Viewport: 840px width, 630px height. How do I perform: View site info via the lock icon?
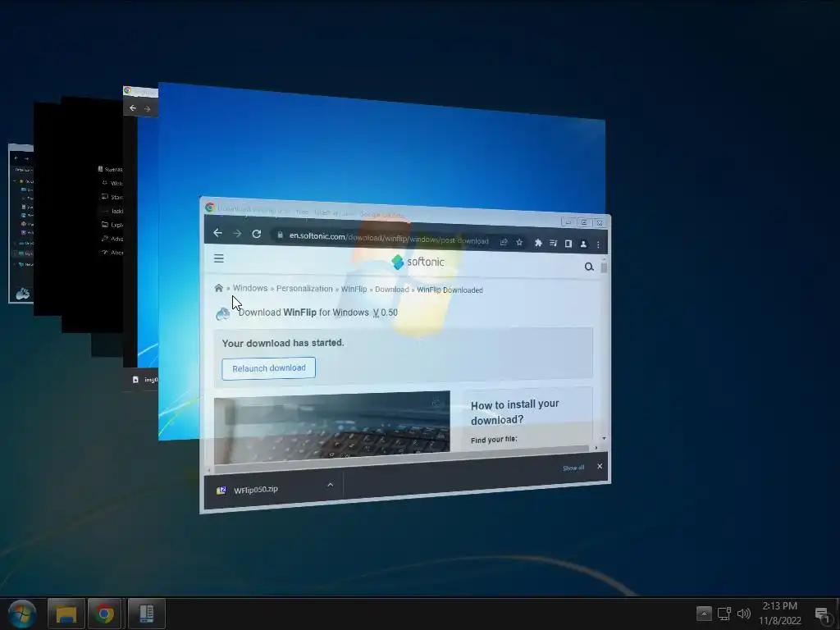coord(280,235)
